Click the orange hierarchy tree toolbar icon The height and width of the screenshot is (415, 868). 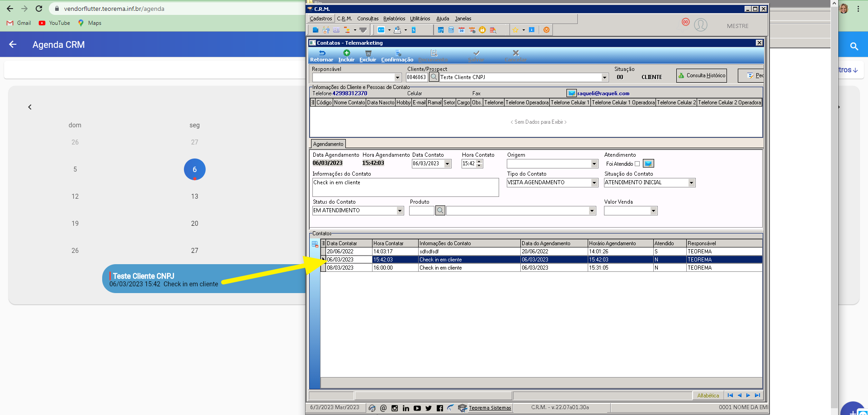pos(347,30)
